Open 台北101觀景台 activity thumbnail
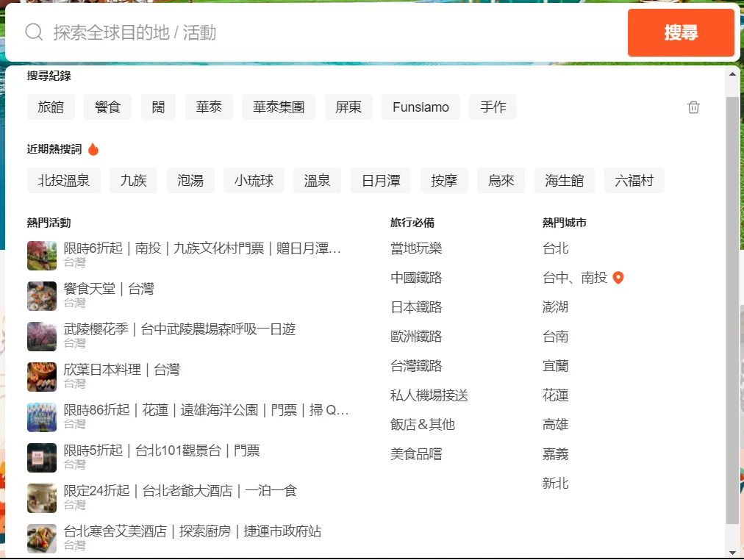Screen dimensions: 744x560 pyautogui.click(x=42, y=458)
